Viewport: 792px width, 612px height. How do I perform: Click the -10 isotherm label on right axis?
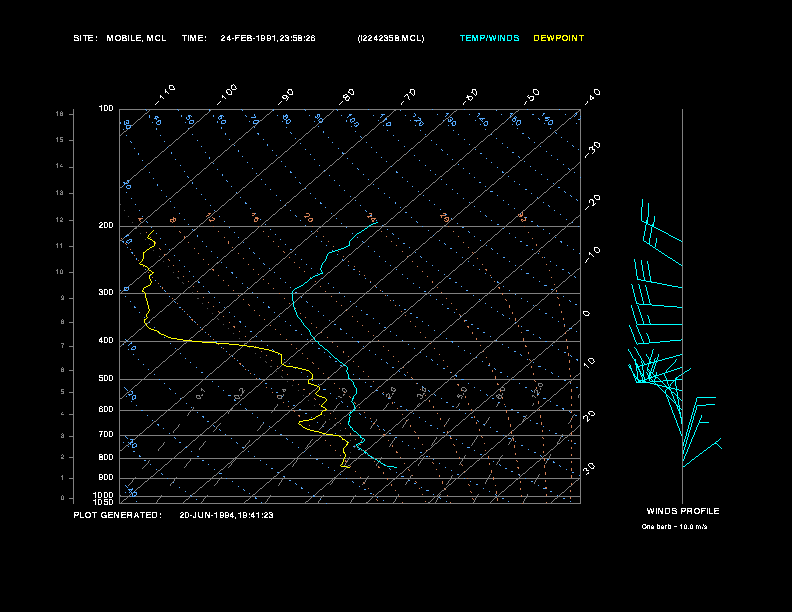(592, 255)
